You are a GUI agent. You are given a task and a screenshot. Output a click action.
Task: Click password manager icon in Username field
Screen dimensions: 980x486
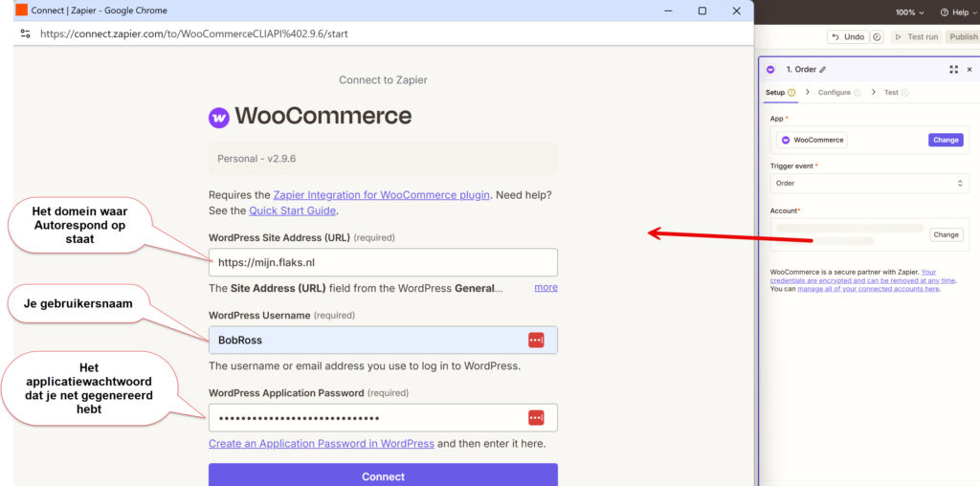pos(536,340)
